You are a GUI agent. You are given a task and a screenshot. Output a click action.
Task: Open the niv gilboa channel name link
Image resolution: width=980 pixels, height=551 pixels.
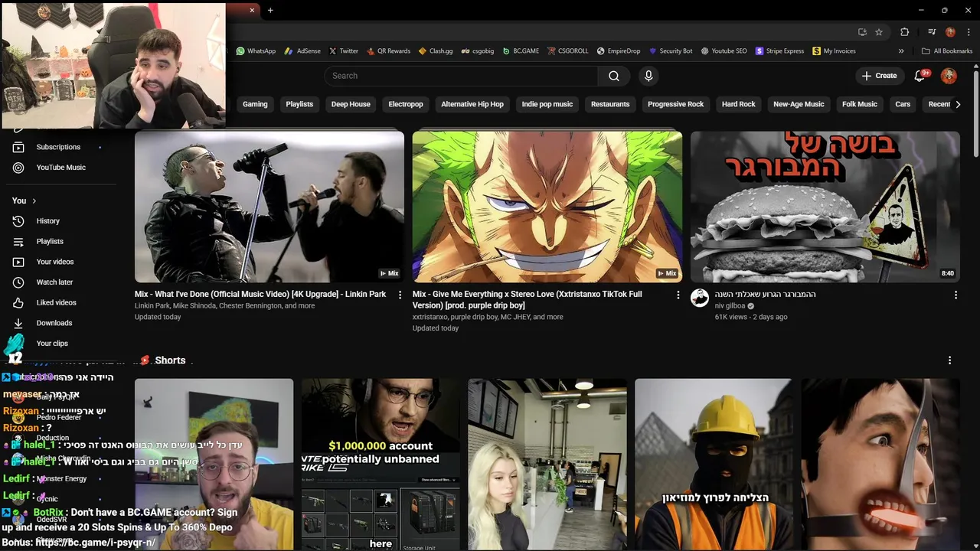click(730, 306)
